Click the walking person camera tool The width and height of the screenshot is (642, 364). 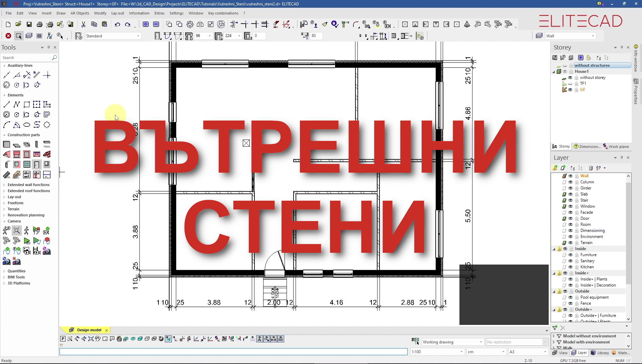point(26,230)
